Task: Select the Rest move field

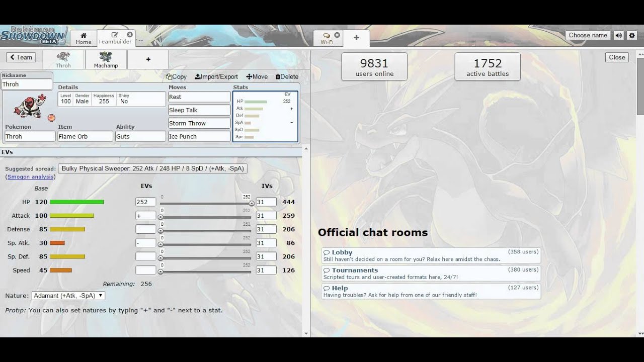Action: click(x=199, y=97)
